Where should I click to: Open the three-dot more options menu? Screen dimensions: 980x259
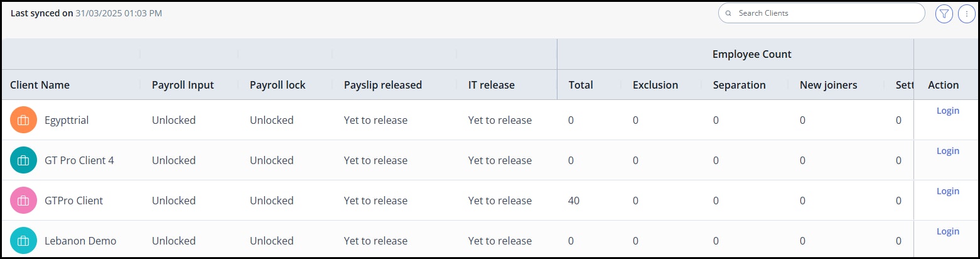(x=966, y=13)
